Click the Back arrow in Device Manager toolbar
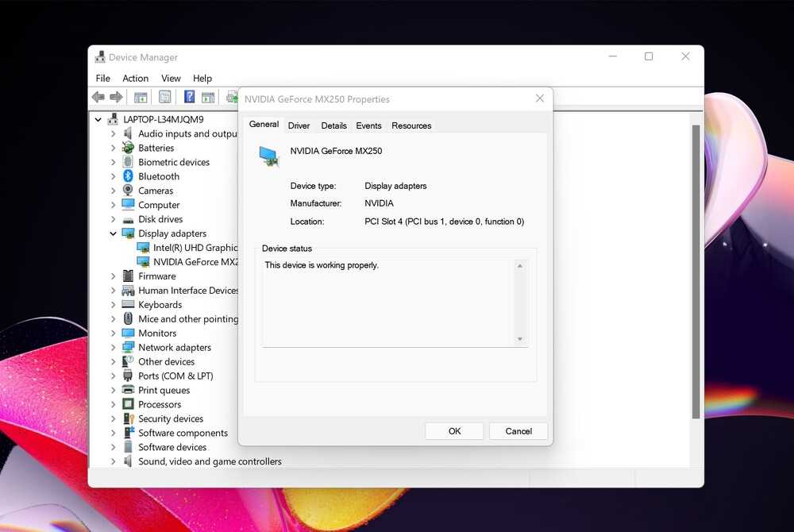The image size is (794, 532). pyautogui.click(x=98, y=97)
